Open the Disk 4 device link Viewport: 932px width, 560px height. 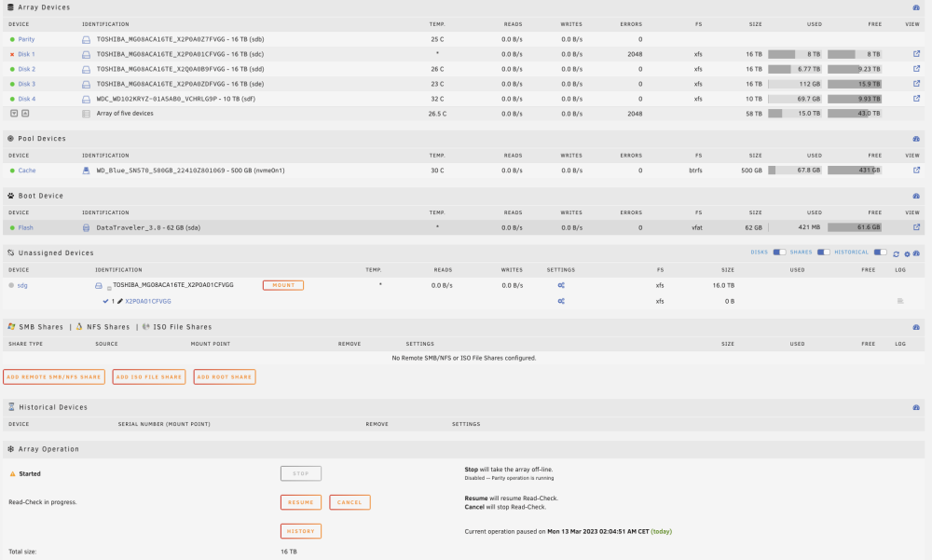coord(27,99)
